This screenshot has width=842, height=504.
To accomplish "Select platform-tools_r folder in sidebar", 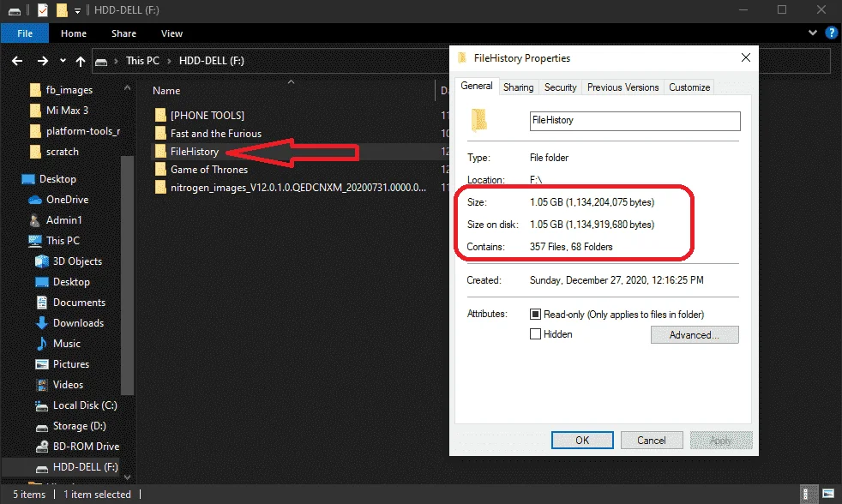I will coord(82,131).
